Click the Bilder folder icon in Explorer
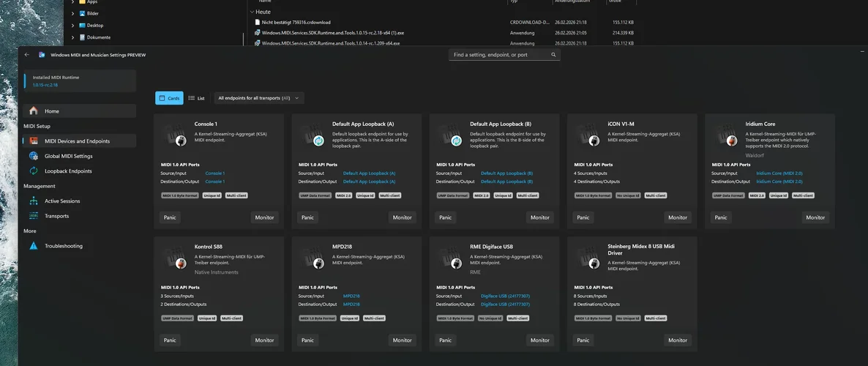This screenshot has width=868, height=366. [82, 13]
